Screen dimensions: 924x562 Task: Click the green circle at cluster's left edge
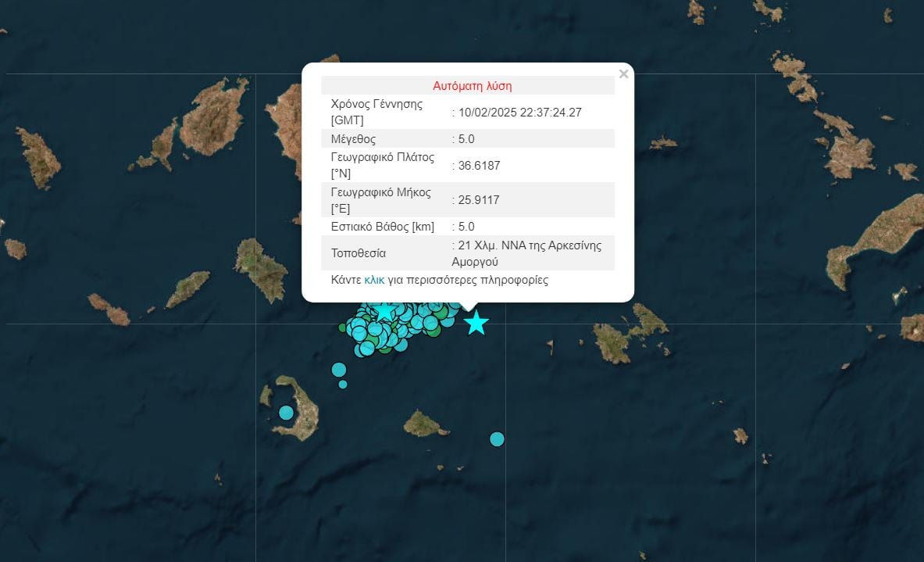[344, 328]
